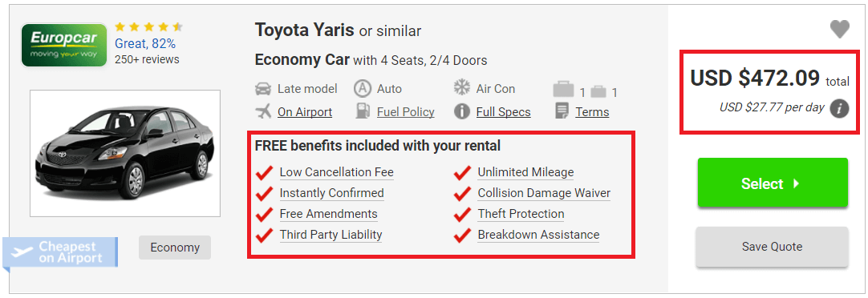
Task: View the Full Specs link
Action: point(503,112)
